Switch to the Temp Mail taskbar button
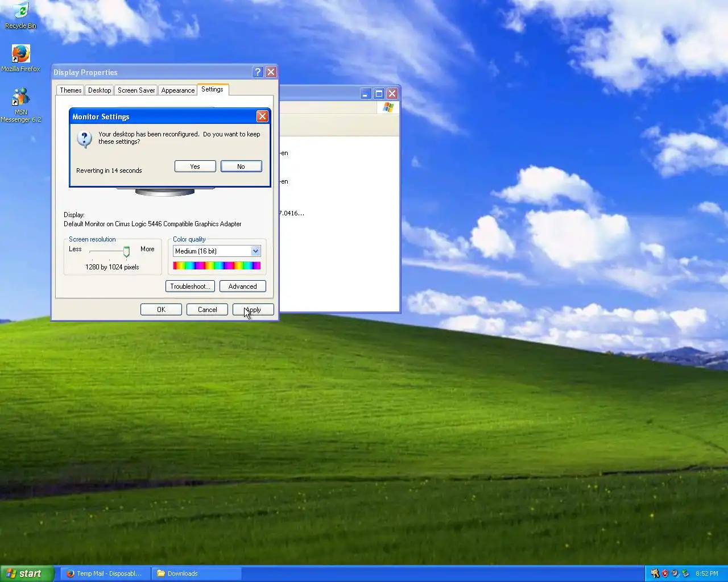Screen dimensions: 728x582 click(x=105, y=573)
